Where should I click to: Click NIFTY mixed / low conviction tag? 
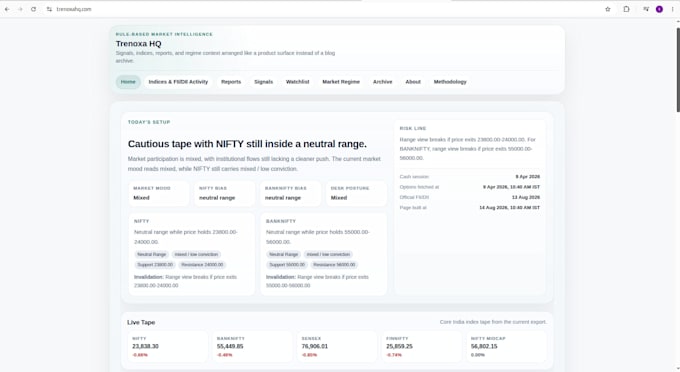pyautogui.click(x=196, y=255)
